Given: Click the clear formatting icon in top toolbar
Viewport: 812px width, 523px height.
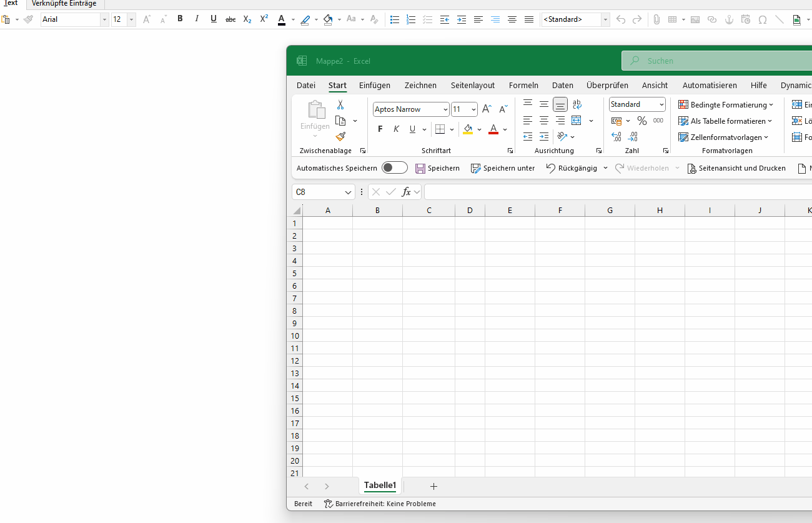Looking at the screenshot, I should (x=374, y=19).
